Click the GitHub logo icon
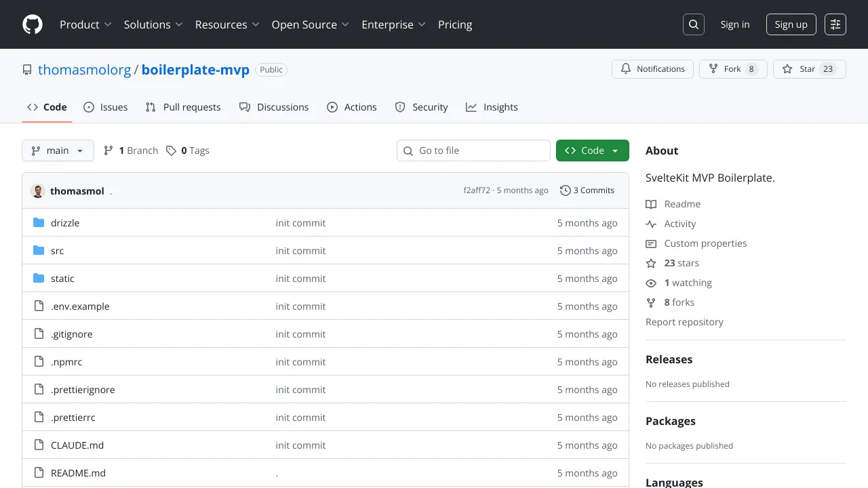Viewport: 868px width, 488px height. click(x=33, y=24)
